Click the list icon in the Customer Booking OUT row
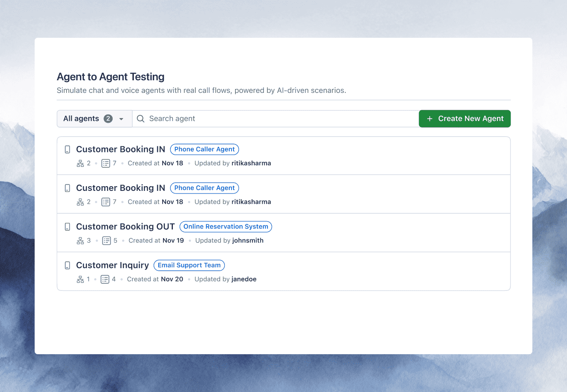 tap(106, 240)
